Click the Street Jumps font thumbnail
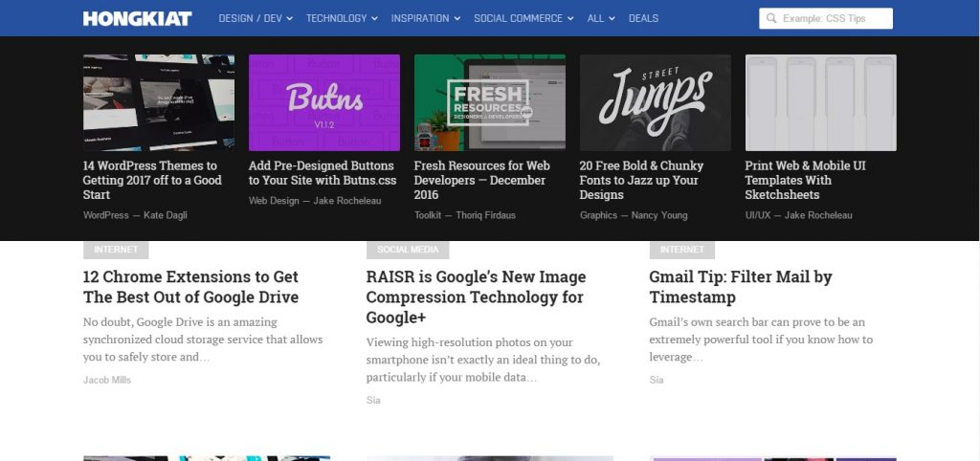Image resolution: width=980 pixels, height=461 pixels. pyautogui.click(x=655, y=102)
